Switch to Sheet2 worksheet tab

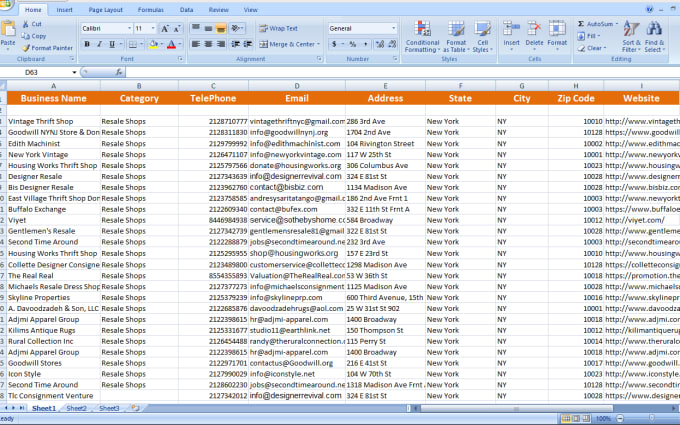[x=77, y=408]
